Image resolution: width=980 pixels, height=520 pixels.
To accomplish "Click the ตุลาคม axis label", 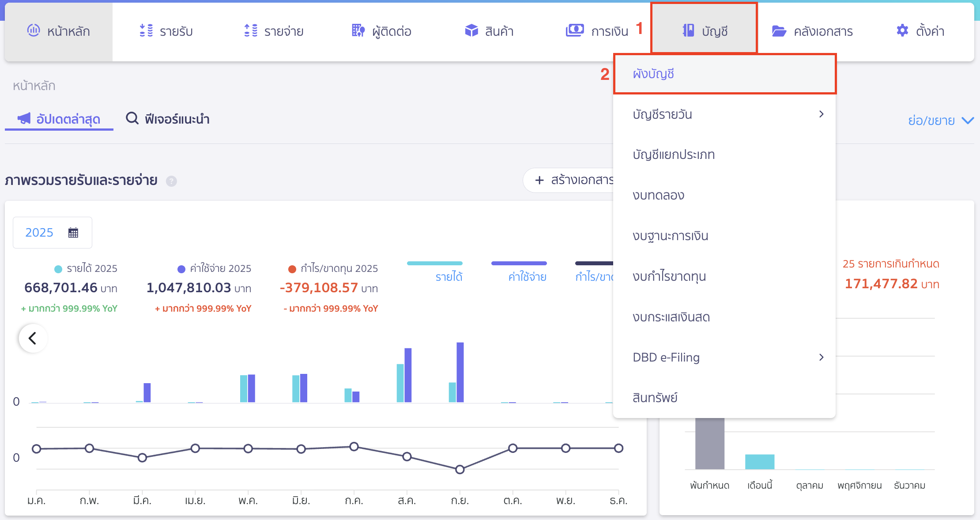I will click(810, 486).
